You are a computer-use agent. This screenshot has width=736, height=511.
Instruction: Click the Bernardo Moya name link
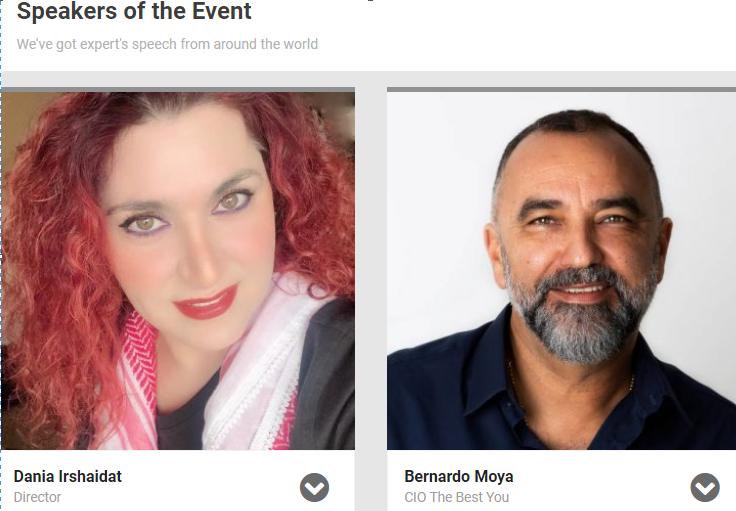(459, 476)
